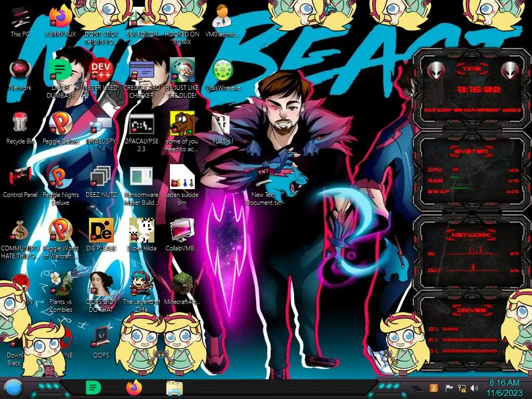Open File Explorer from the taskbar
Viewport: 532px width, 399px height.
(175, 388)
